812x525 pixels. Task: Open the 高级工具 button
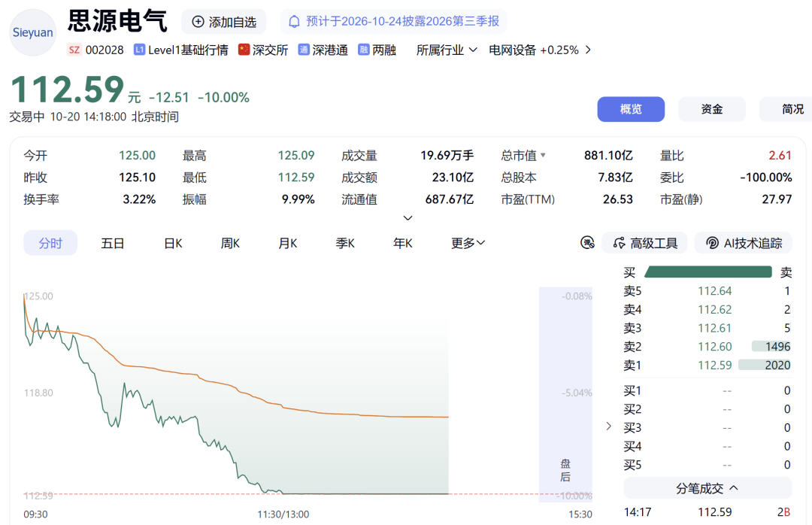(x=645, y=243)
